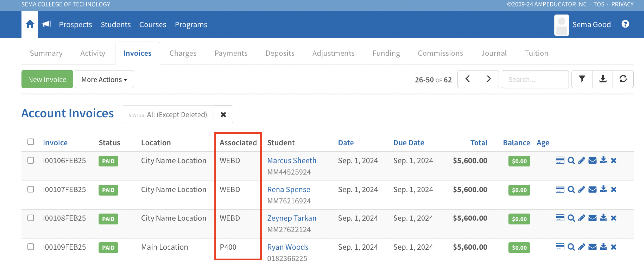Screen dimensions: 644x266
Task: Open the Students menu item
Action: tap(116, 24)
